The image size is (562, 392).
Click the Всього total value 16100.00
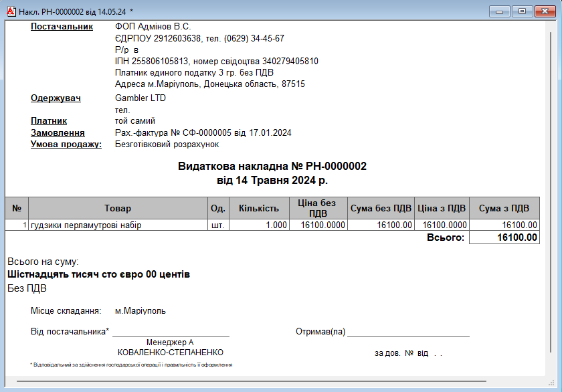[504, 237]
